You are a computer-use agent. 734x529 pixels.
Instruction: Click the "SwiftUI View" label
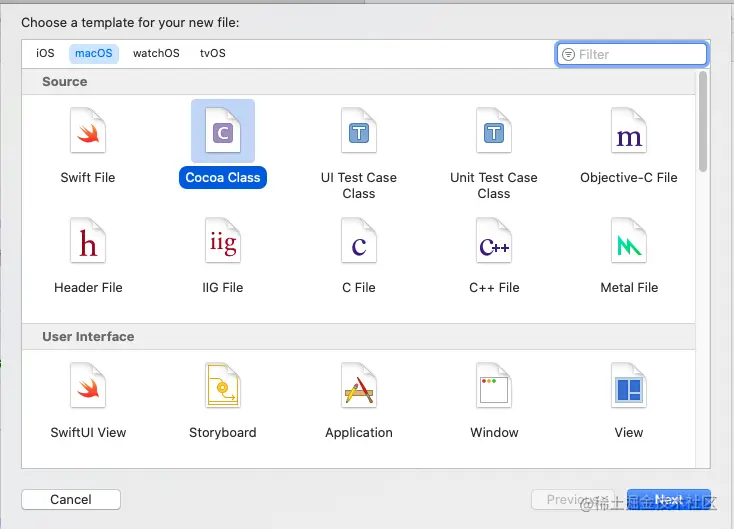coord(88,433)
